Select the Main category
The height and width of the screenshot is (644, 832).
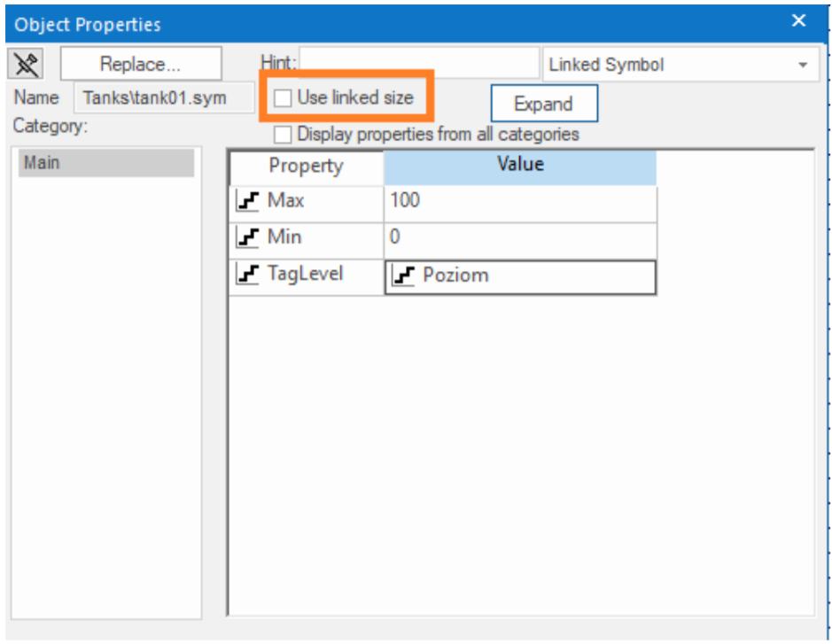pos(107,163)
